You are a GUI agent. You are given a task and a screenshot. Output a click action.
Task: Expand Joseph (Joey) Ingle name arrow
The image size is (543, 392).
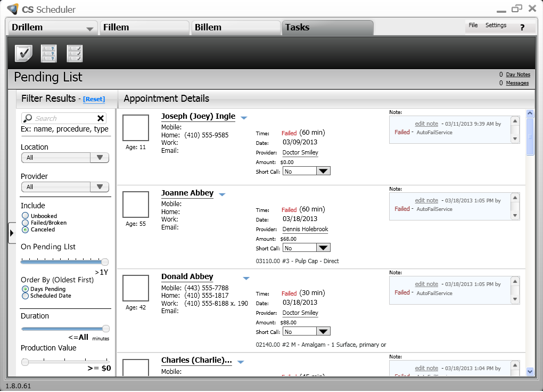click(x=244, y=118)
